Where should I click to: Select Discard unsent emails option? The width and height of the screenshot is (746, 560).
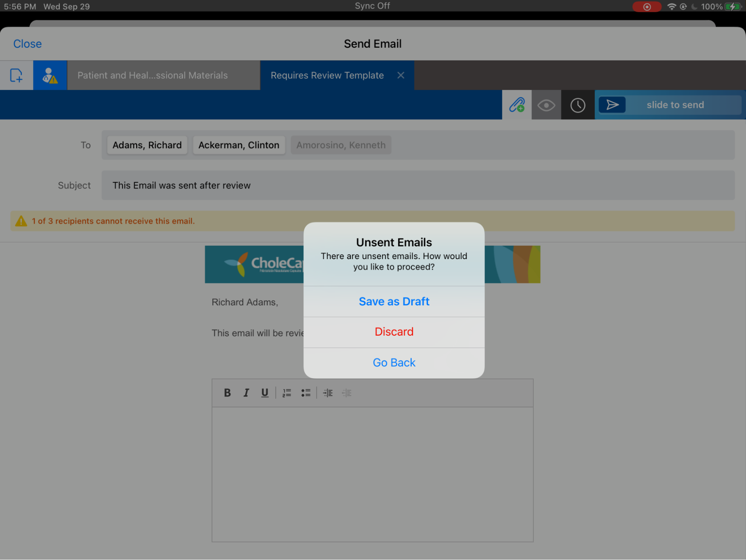coord(394,332)
